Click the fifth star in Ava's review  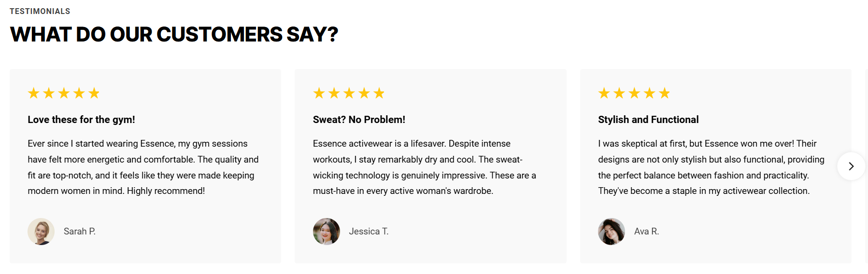[x=665, y=93]
